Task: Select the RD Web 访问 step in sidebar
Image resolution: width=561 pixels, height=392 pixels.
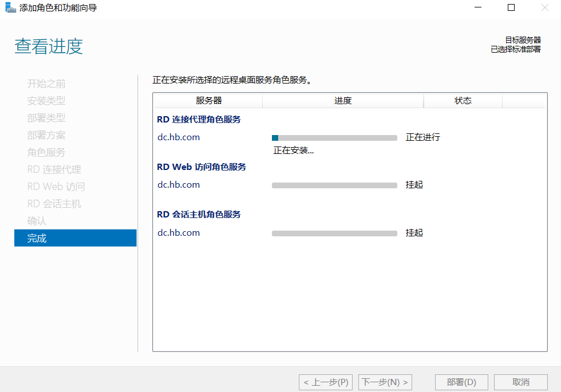Action: pyautogui.click(x=56, y=187)
